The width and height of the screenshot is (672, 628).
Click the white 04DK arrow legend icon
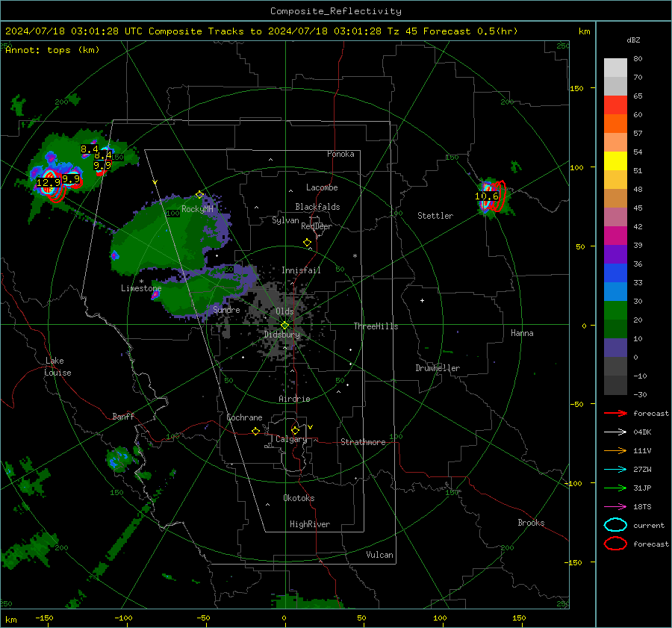click(615, 432)
